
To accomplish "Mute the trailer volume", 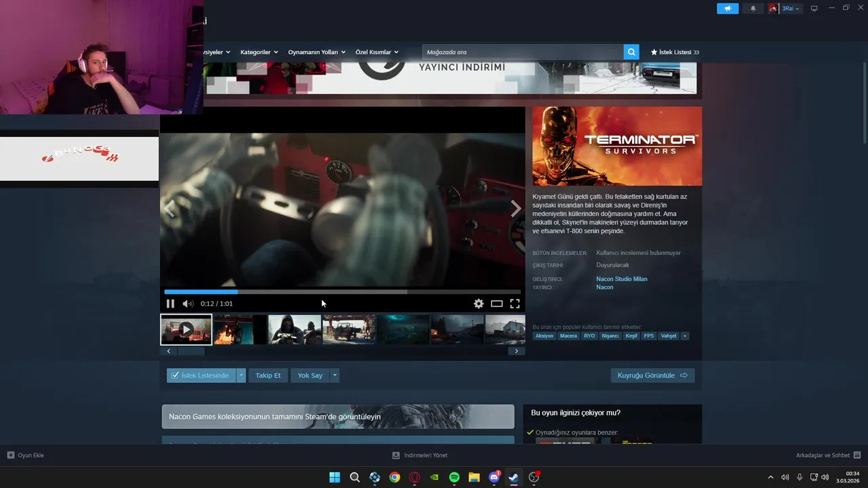I will click(x=188, y=304).
